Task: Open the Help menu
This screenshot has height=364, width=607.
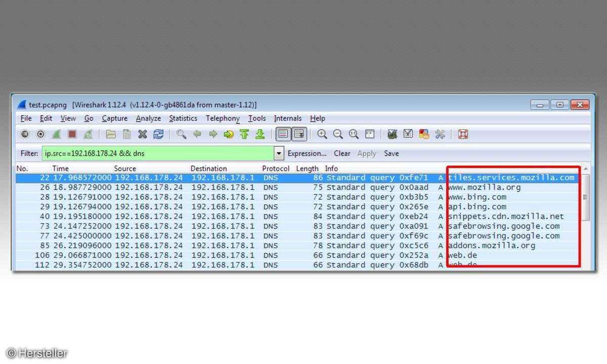Action: (x=318, y=118)
